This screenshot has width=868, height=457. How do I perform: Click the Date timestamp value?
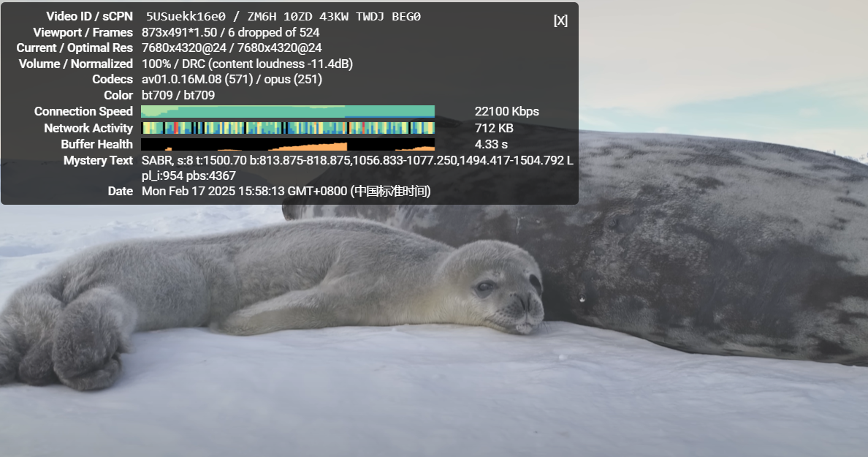tap(286, 191)
